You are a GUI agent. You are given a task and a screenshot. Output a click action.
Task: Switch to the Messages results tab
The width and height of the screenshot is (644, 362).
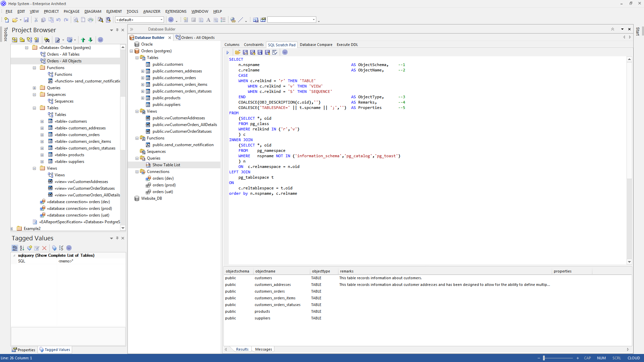263,349
